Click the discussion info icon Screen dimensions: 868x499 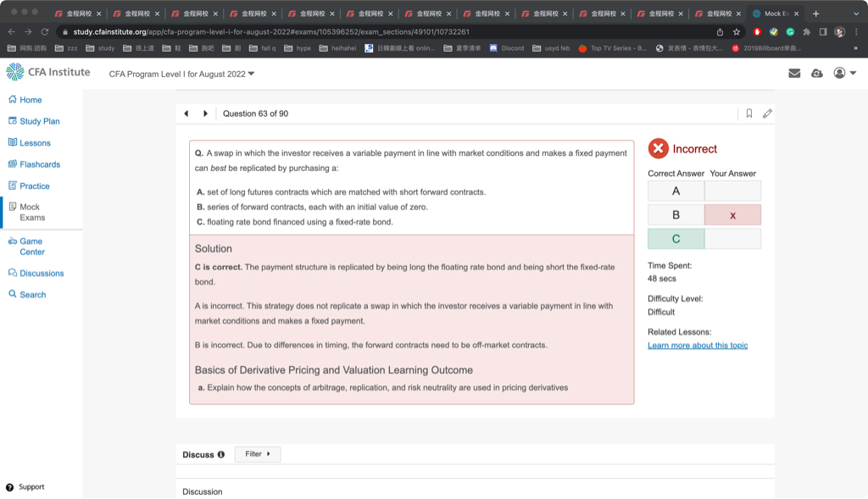pyautogui.click(x=221, y=455)
